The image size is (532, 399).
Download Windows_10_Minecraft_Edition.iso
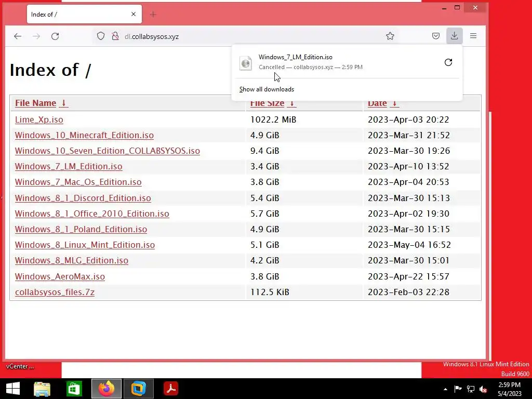pyautogui.click(x=84, y=136)
